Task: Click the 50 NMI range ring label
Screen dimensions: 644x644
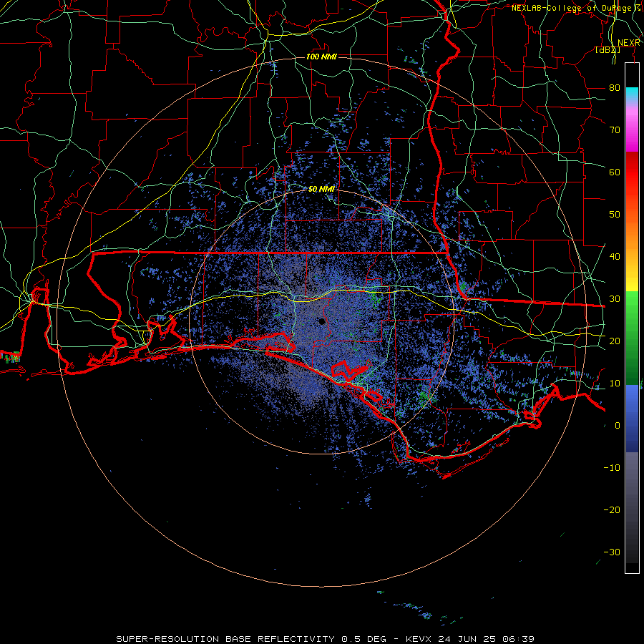Action: click(321, 189)
